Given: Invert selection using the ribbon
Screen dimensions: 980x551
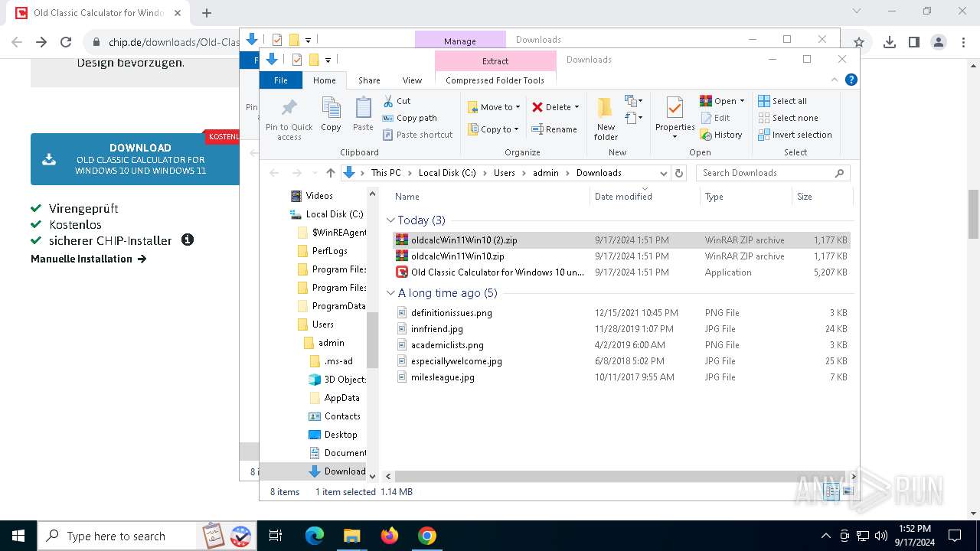Looking at the screenshot, I should click(x=795, y=135).
